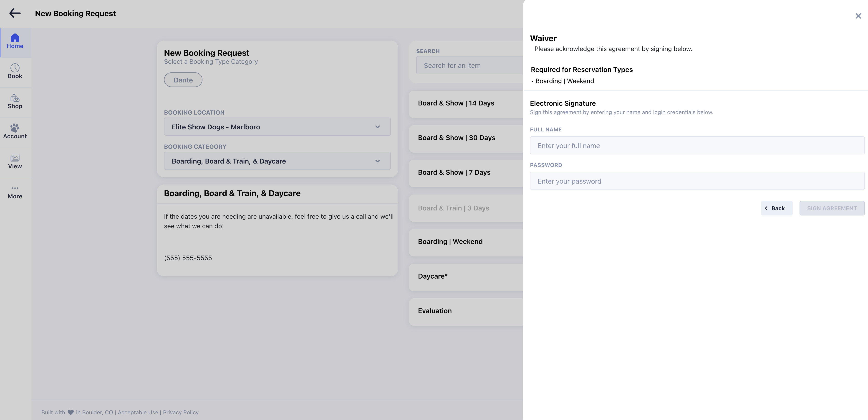Open the Shop basket icon

(15, 102)
